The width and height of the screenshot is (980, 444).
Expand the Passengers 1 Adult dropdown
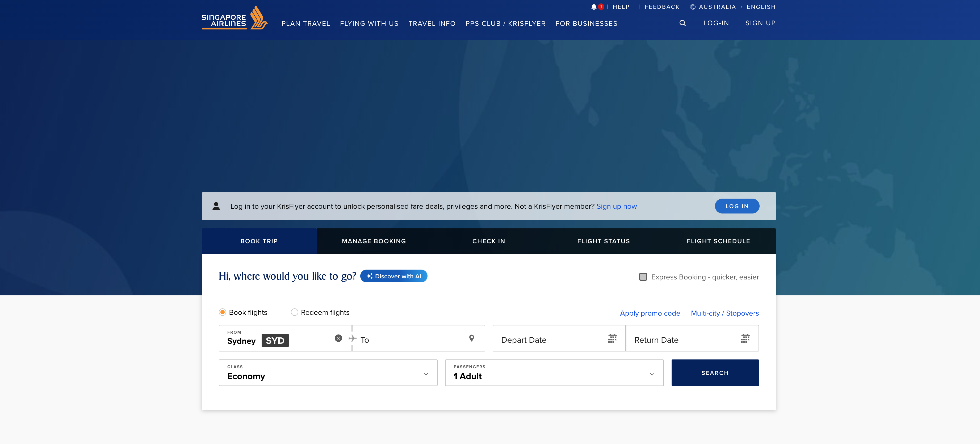(x=554, y=373)
